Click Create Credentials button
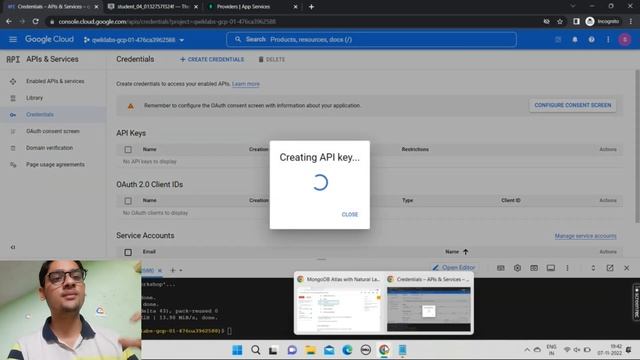Viewport: 640px width, 360px height. (212, 60)
